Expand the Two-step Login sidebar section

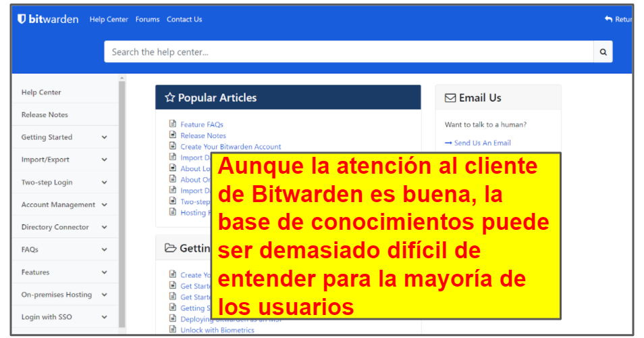coord(105,182)
